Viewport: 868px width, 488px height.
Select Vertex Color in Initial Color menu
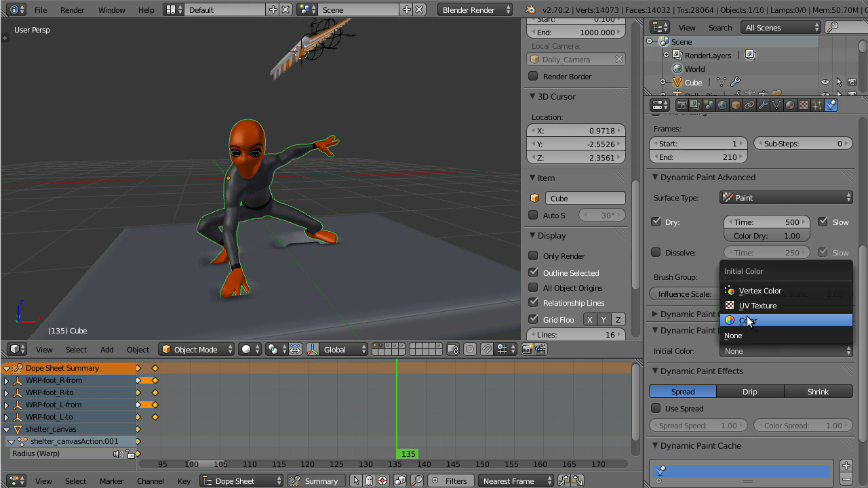tap(786, 290)
